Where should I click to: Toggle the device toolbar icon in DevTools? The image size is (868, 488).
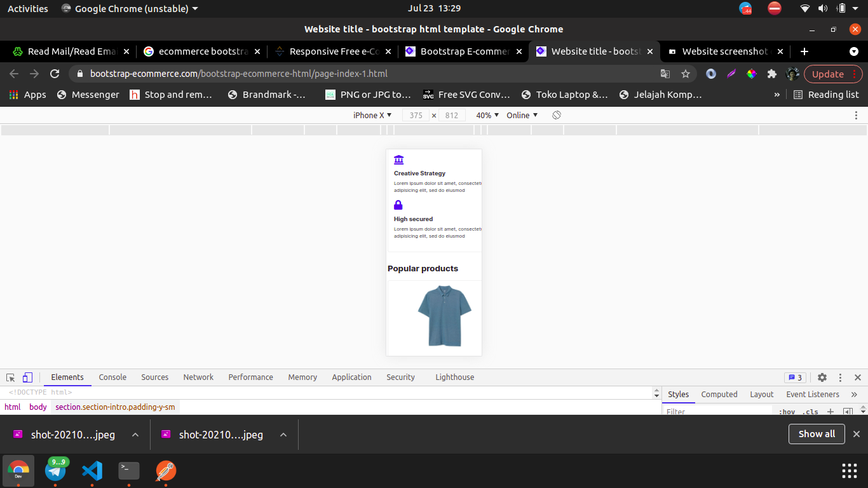pyautogui.click(x=27, y=377)
